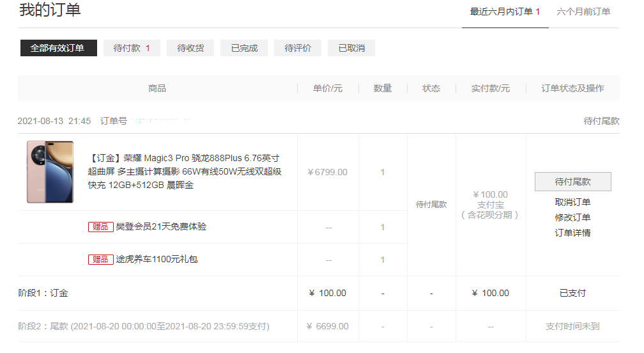644x353 pixels.
Task: Click 已支付 status text
Action: (x=572, y=293)
